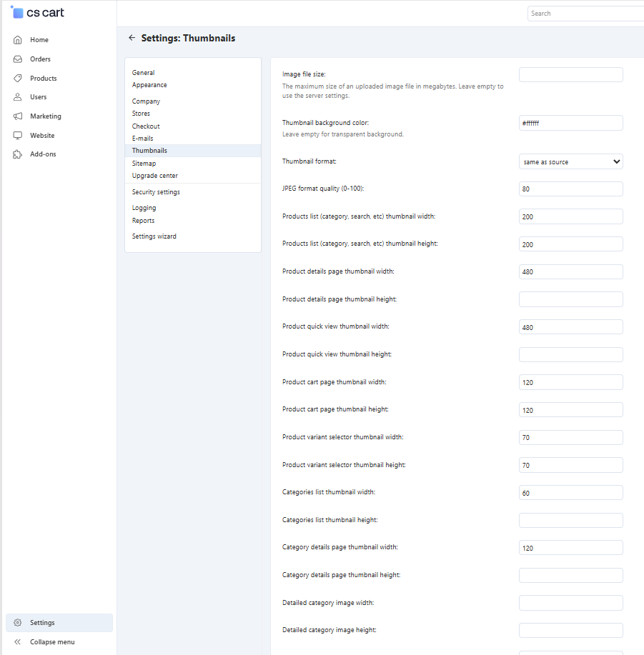The width and height of the screenshot is (644, 655).
Task: Click the Settings gear icon
Action: pos(18,622)
